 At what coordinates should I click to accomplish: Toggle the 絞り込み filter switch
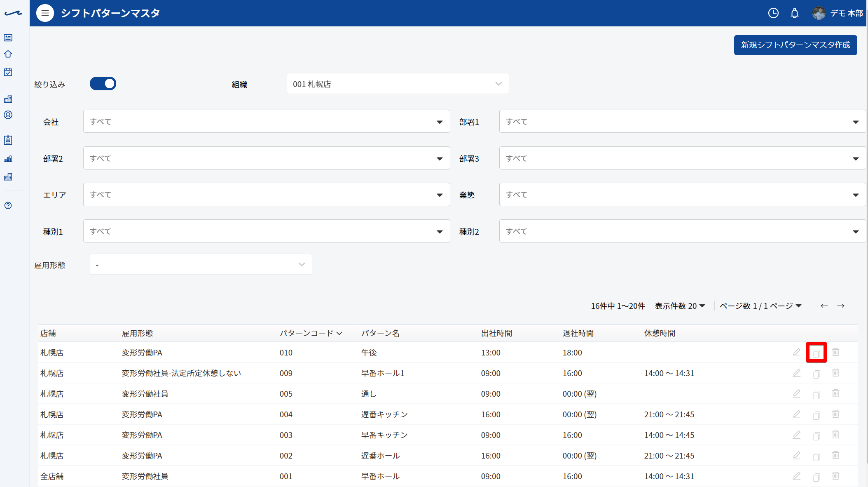(103, 84)
